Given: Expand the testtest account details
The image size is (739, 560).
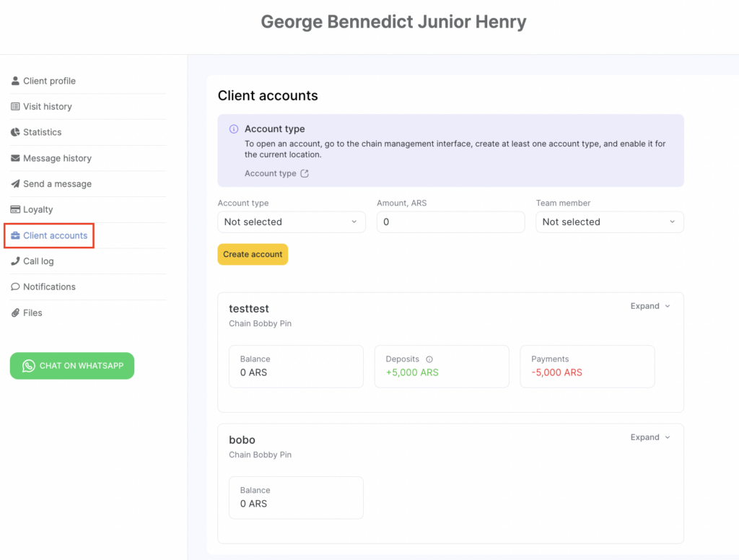Looking at the screenshot, I should 650,306.
